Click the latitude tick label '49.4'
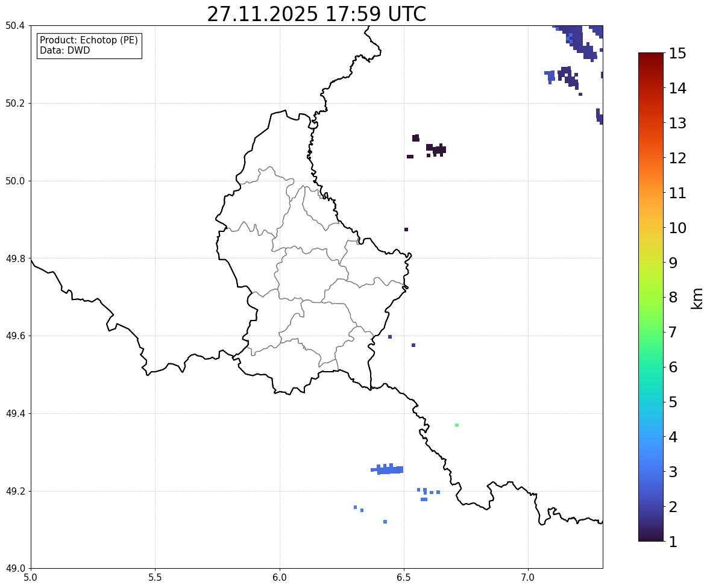The image size is (710, 588). click(x=15, y=414)
